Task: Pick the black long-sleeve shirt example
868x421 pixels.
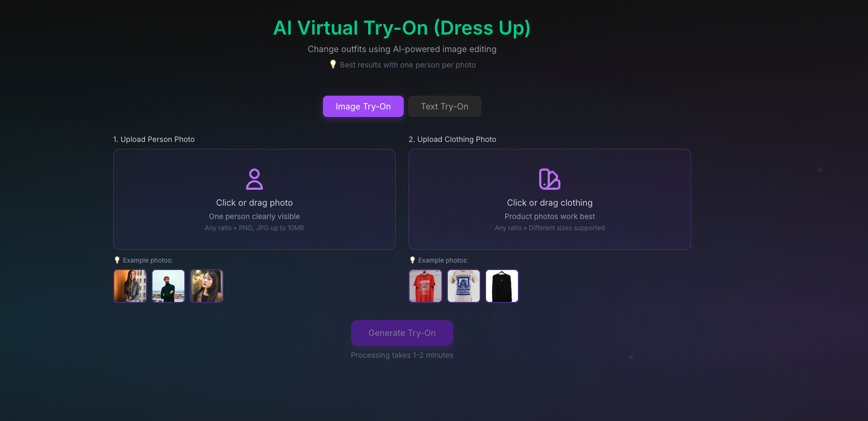Action: coord(502,286)
